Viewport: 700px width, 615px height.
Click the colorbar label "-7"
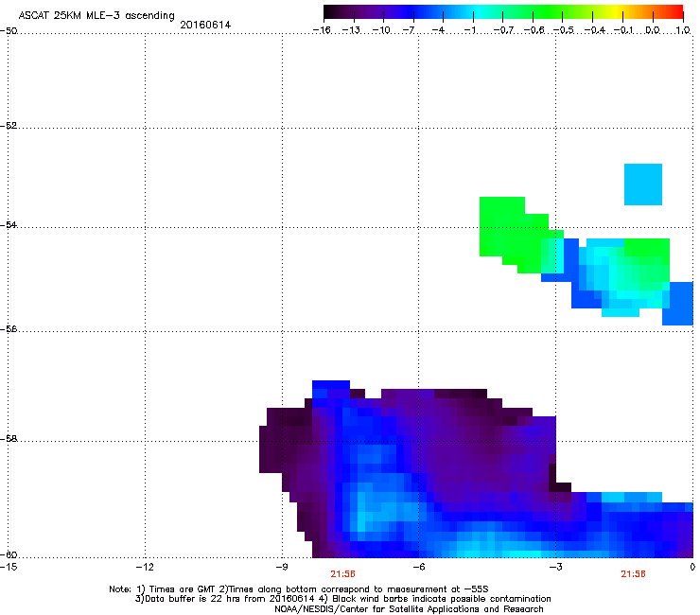(x=409, y=30)
